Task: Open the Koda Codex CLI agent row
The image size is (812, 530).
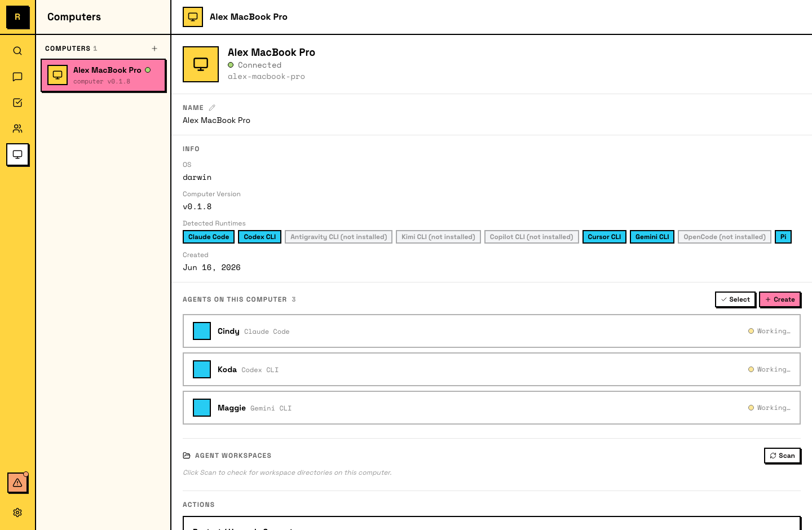Action: click(492, 369)
